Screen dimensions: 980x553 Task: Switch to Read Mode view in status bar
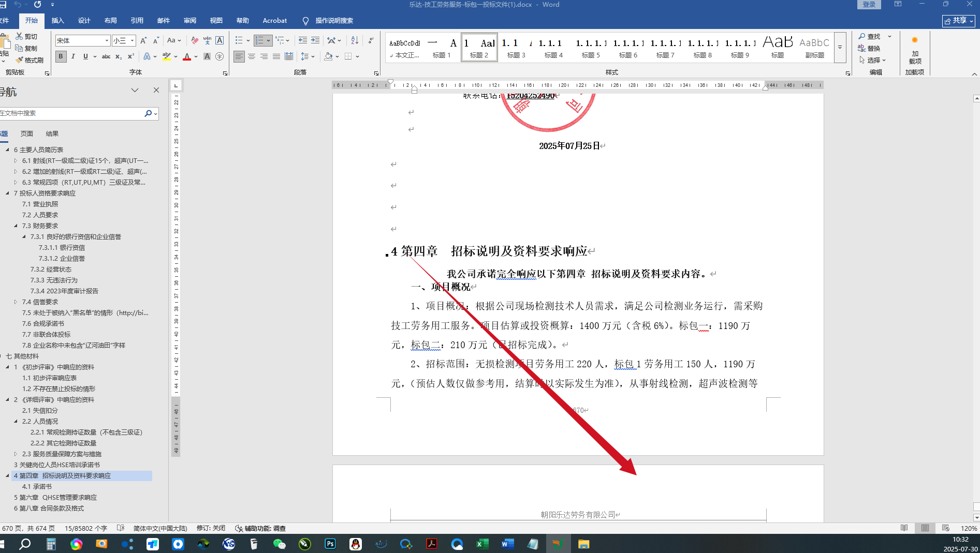904,528
